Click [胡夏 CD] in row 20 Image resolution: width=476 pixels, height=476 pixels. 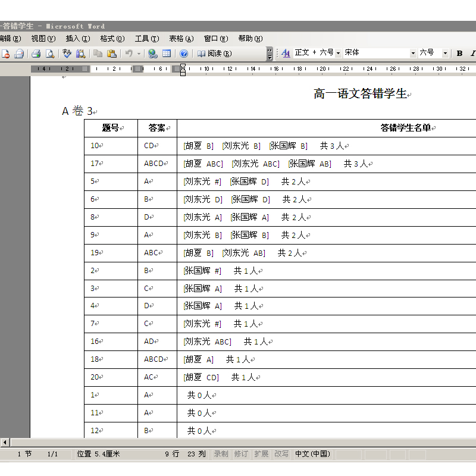coord(201,378)
